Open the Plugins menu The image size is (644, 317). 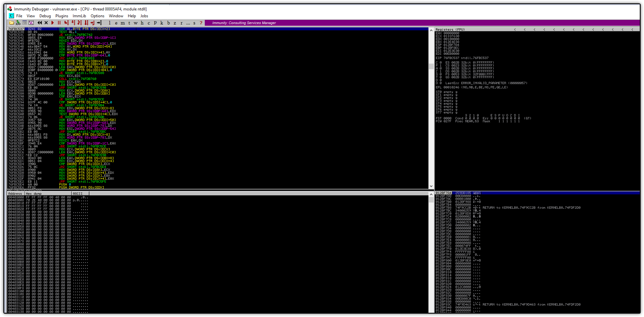(62, 16)
